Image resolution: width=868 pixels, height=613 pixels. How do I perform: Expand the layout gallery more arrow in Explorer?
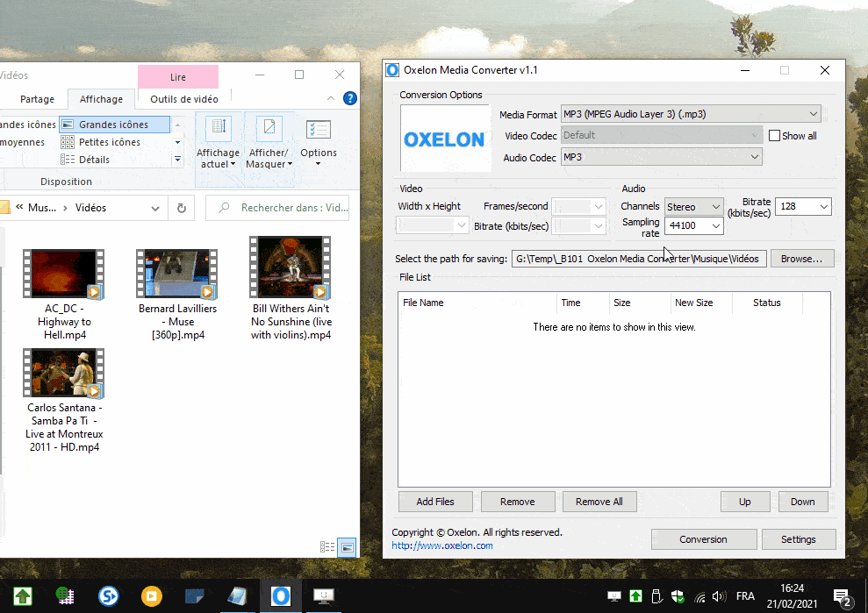pyautogui.click(x=177, y=160)
